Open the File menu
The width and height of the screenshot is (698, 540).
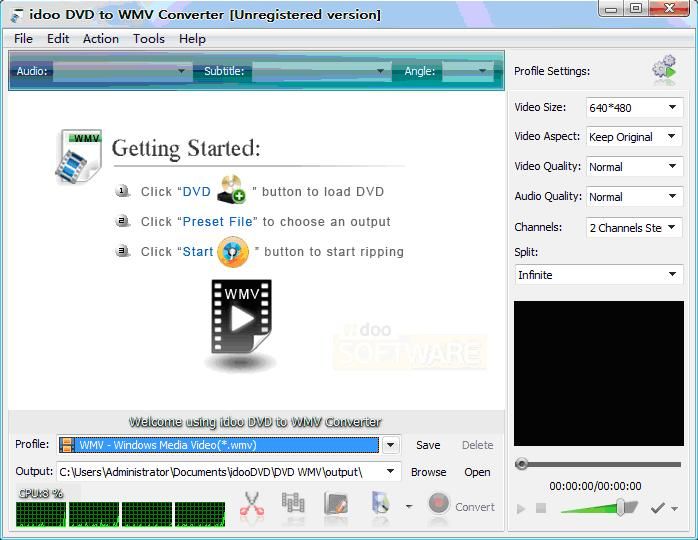tap(23, 39)
